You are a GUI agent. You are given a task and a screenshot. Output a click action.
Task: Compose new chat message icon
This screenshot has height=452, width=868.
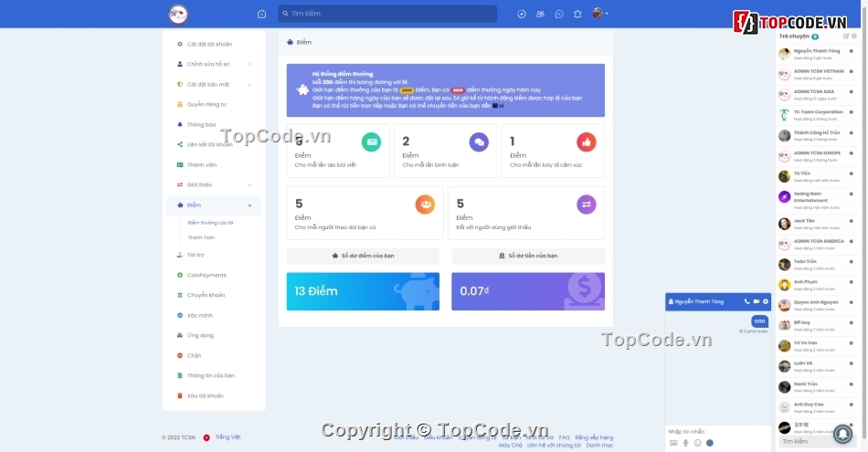tap(846, 36)
